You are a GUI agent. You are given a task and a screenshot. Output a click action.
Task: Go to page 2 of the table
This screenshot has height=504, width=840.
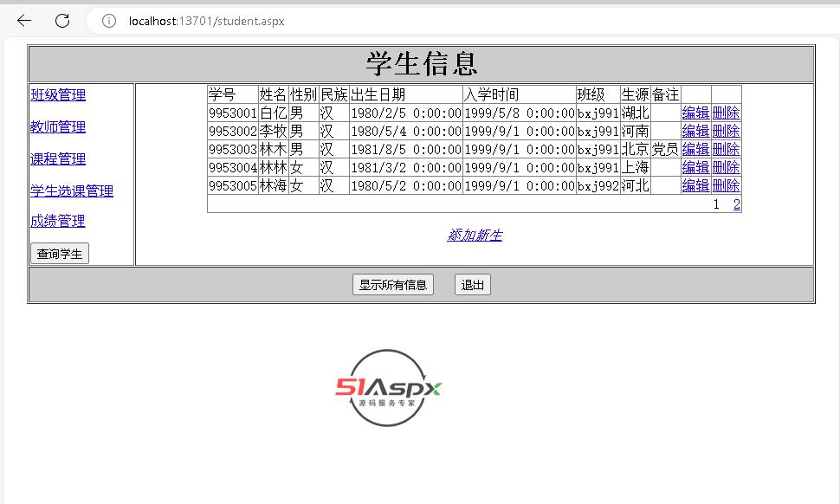point(737,204)
